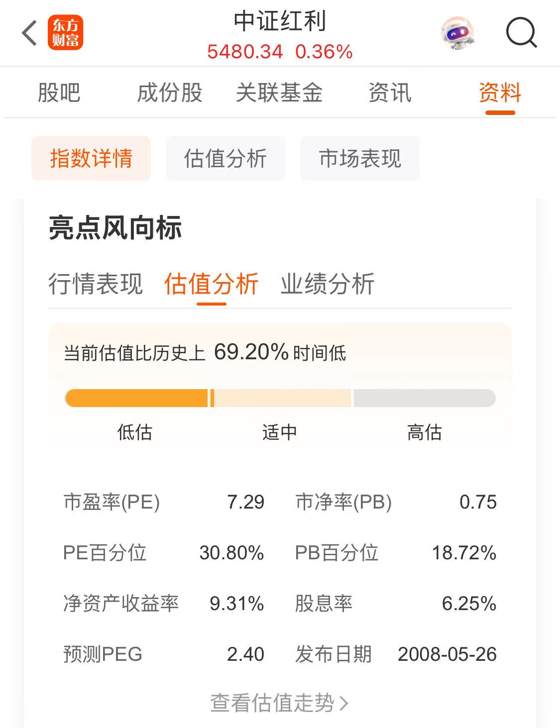Select the 估值分析 pill button
Screen dimensions: 560x728
coord(225,158)
